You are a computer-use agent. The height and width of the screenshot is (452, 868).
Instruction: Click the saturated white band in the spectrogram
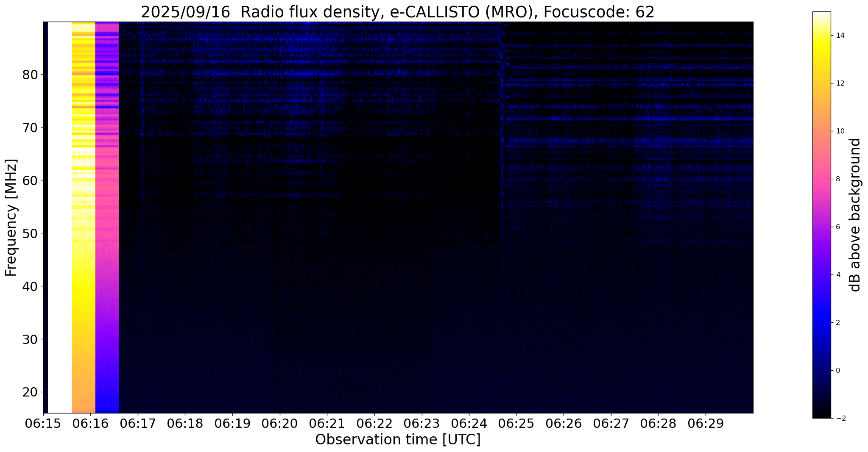click(x=60, y=217)
